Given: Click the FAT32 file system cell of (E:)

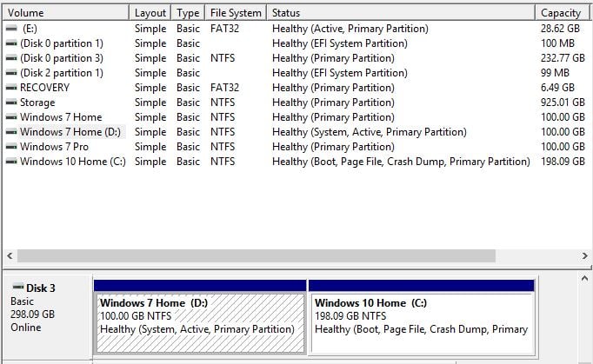Looking at the screenshot, I should [224, 29].
